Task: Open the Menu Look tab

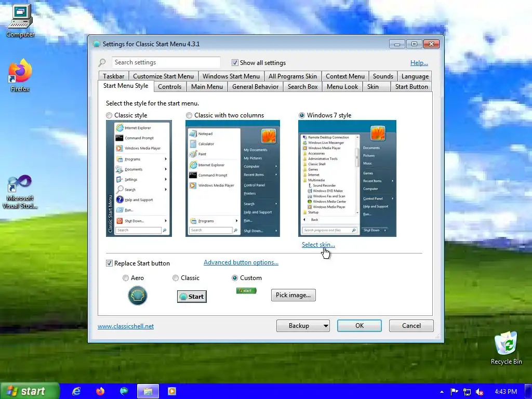Action: click(x=342, y=87)
